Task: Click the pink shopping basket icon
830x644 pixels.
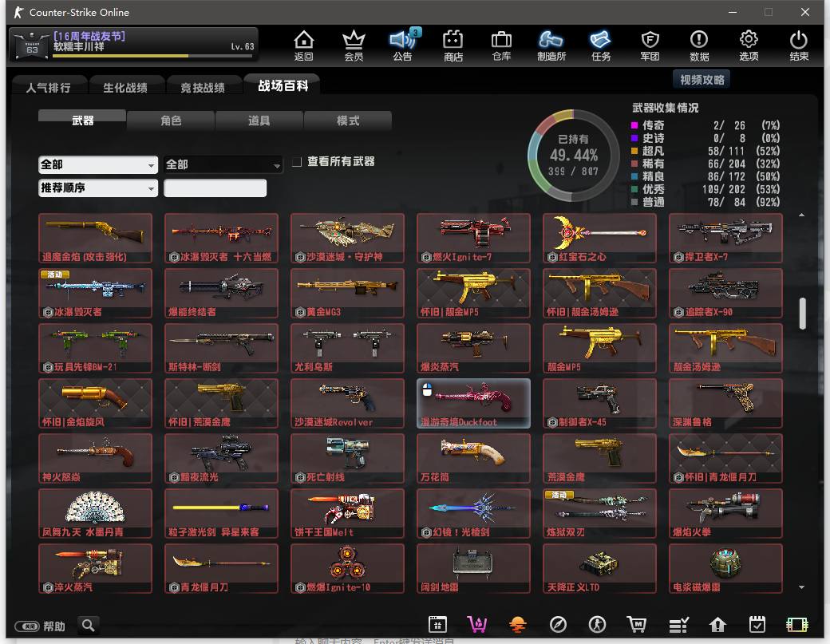Action: click(477, 625)
